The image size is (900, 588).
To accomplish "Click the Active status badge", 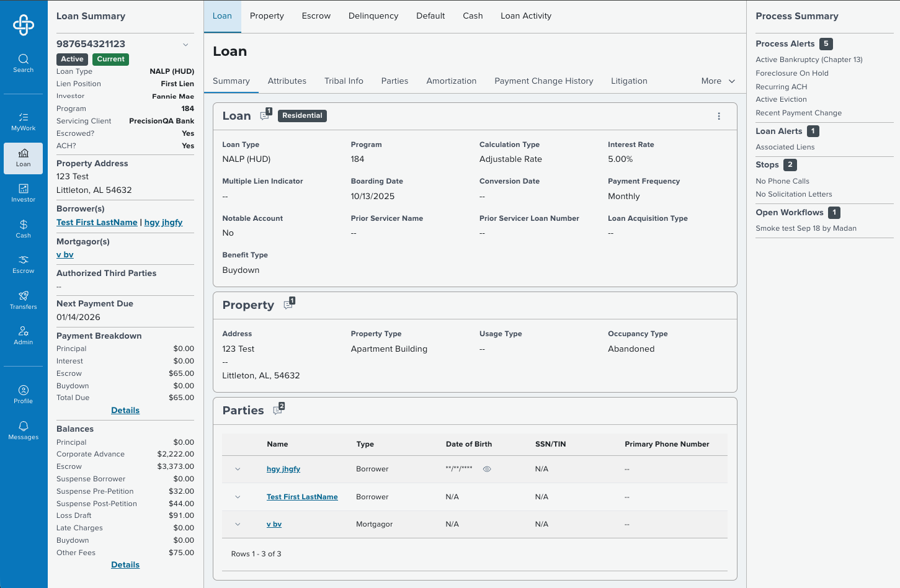I will coord(72,59).
